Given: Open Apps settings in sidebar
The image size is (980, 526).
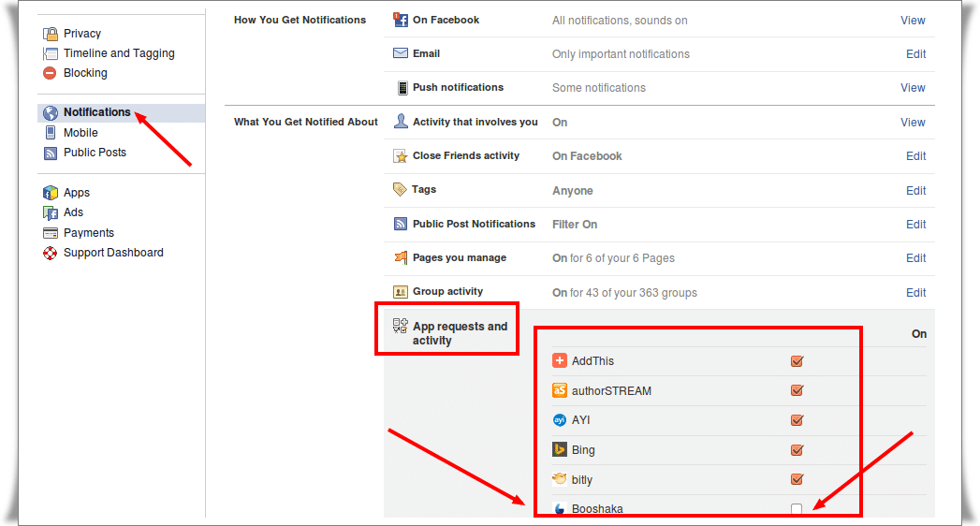Looking at the screenshot, I should click(76, 193).
